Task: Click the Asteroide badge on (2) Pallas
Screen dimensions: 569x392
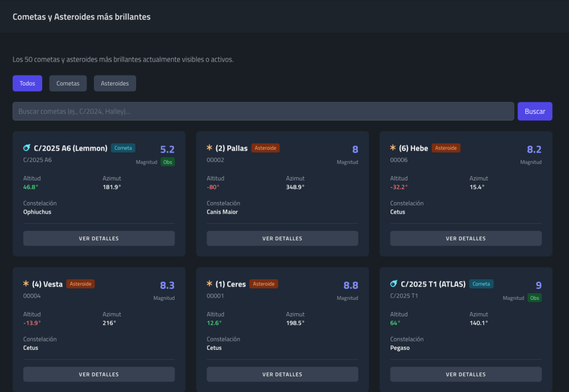Action: coord(265,148)
